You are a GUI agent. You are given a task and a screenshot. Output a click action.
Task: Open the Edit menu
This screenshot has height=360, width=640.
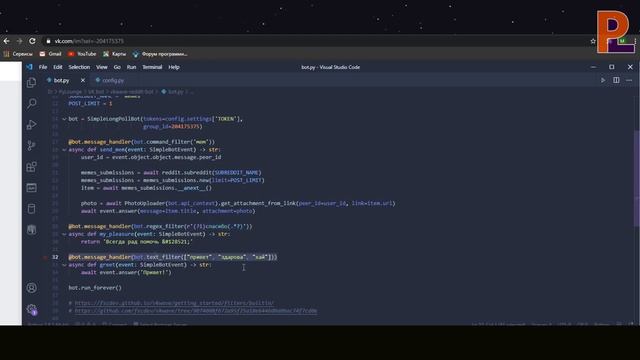58,67
